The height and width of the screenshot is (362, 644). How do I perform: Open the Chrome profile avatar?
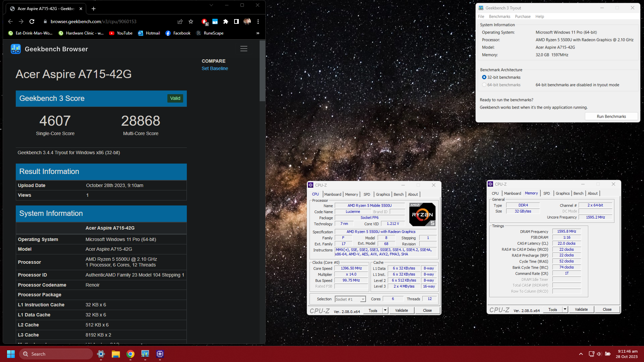[x=247, y=21]
